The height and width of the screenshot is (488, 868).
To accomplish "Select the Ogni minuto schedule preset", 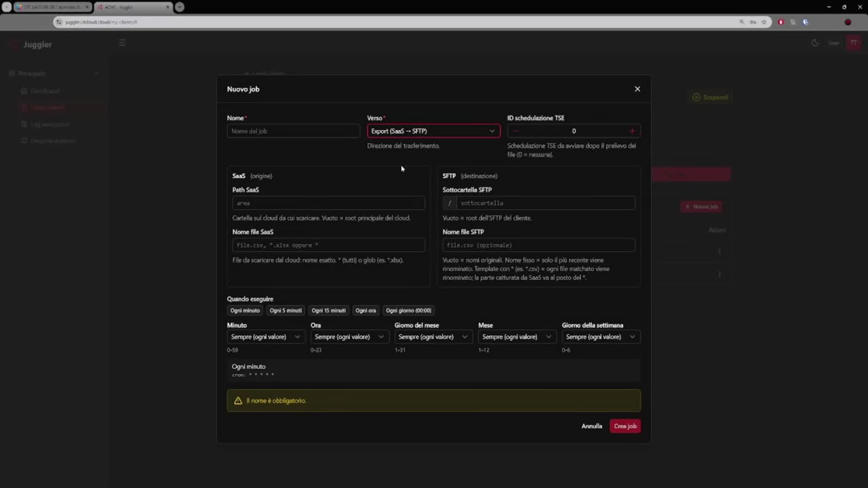I will click(x=245, y=311).
